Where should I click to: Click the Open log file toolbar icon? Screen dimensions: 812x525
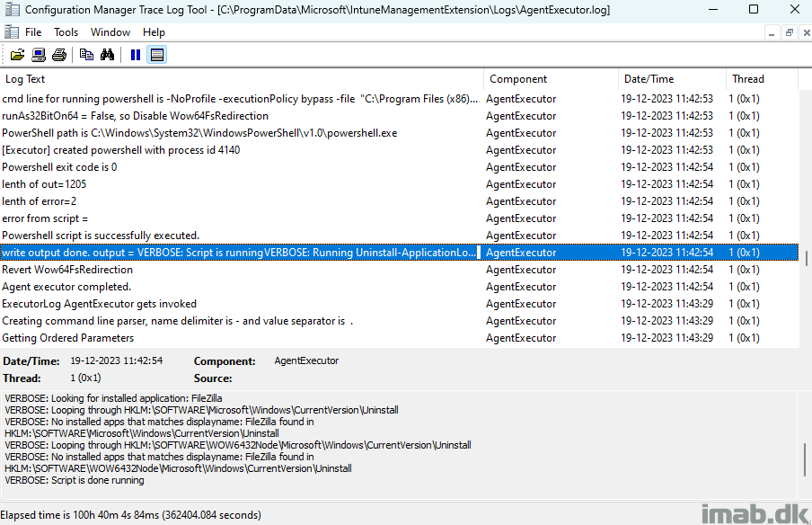point(17,55)
